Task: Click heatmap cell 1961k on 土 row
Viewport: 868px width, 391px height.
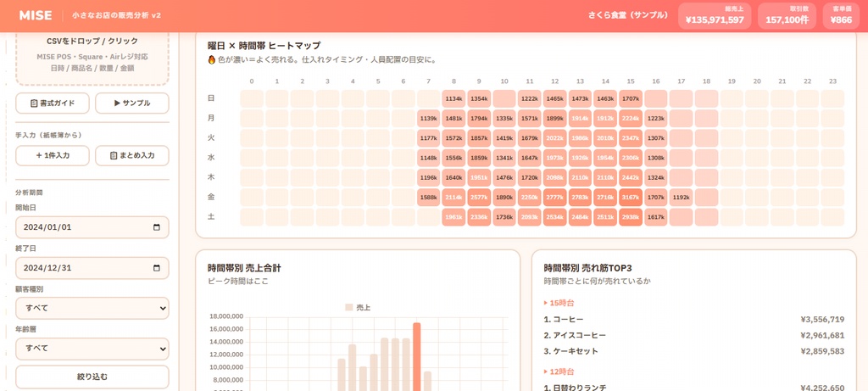Action: tap(454, 217)
